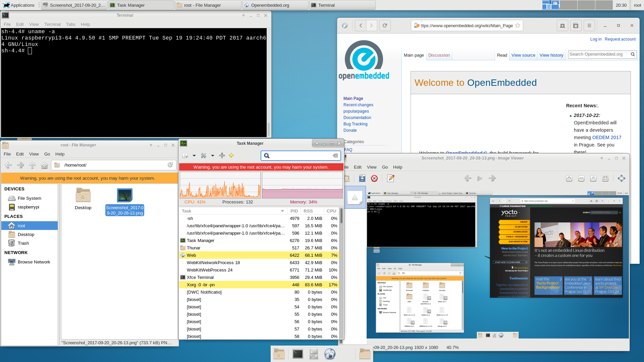
Task: Show next image in Image Viewer
Action: click(492, 178)
